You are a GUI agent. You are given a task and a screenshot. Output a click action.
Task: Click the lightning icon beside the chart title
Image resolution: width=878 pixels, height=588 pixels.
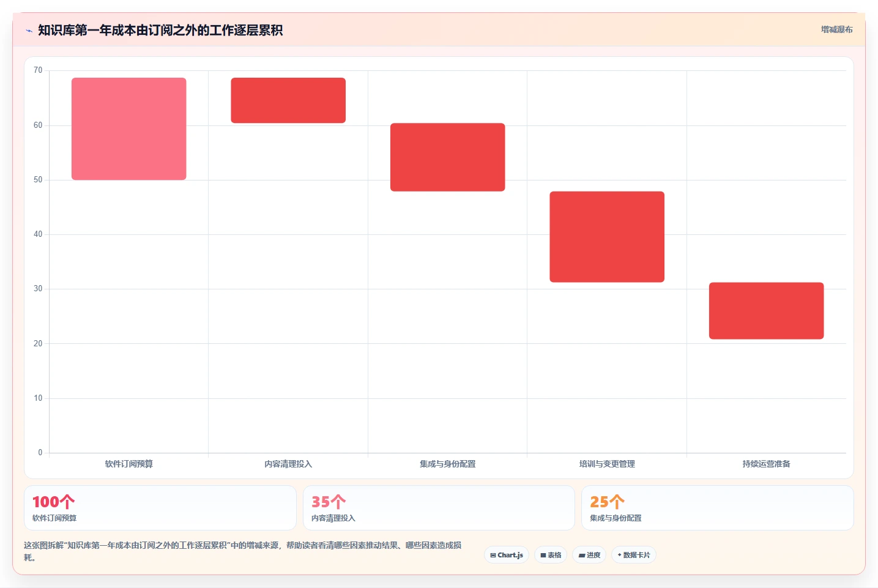coord(29,31)
